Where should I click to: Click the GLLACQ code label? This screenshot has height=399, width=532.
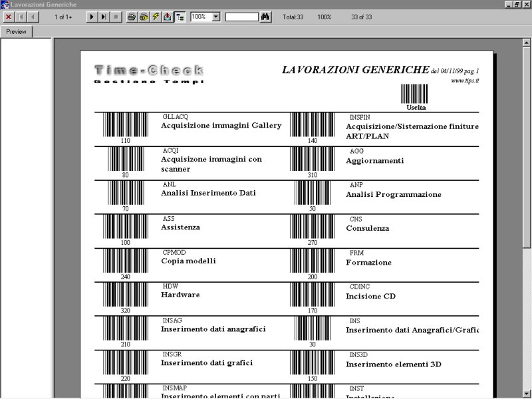click(x=176, y=117)
